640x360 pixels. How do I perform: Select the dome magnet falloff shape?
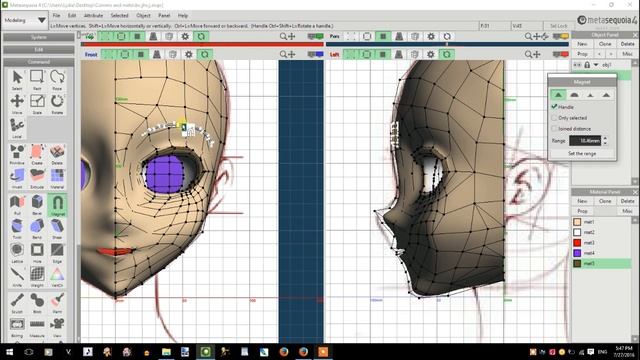(x=574, y=95)
